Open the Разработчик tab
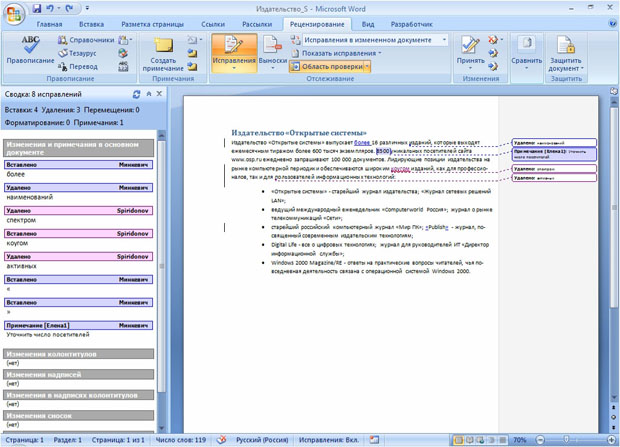620x447 pixels. (412, 24)
